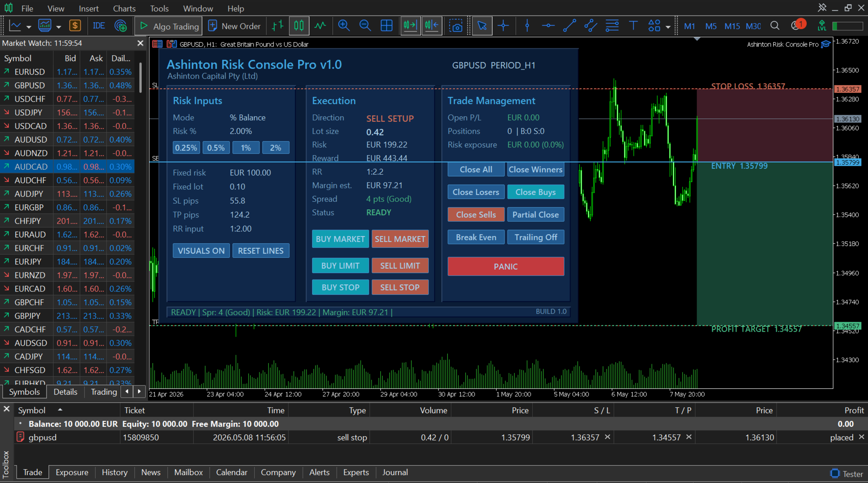This screenshot has width=868, height=483.
Task: Open the search magnifier icon
Action: (775, 26)
